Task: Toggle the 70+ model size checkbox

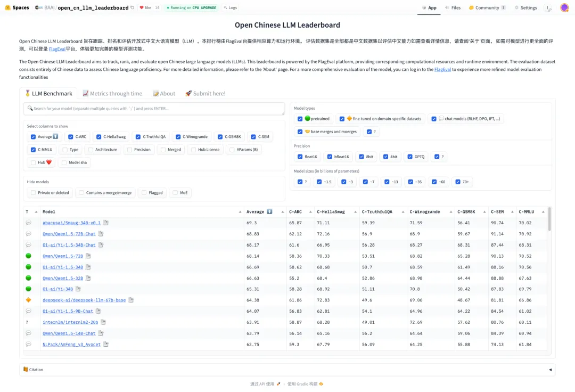Action: click(458, 182)
